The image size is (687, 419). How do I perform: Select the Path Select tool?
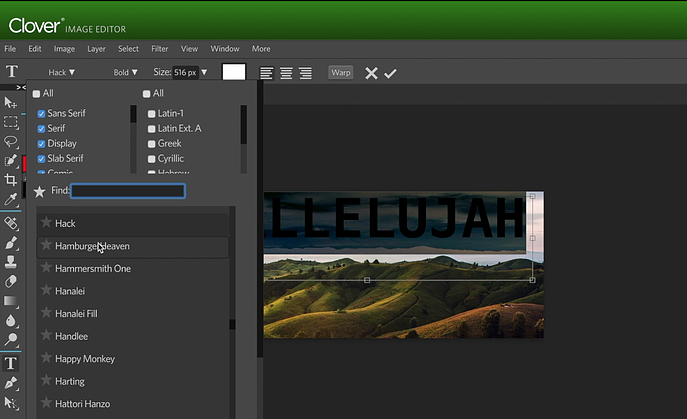click(11, 402)
